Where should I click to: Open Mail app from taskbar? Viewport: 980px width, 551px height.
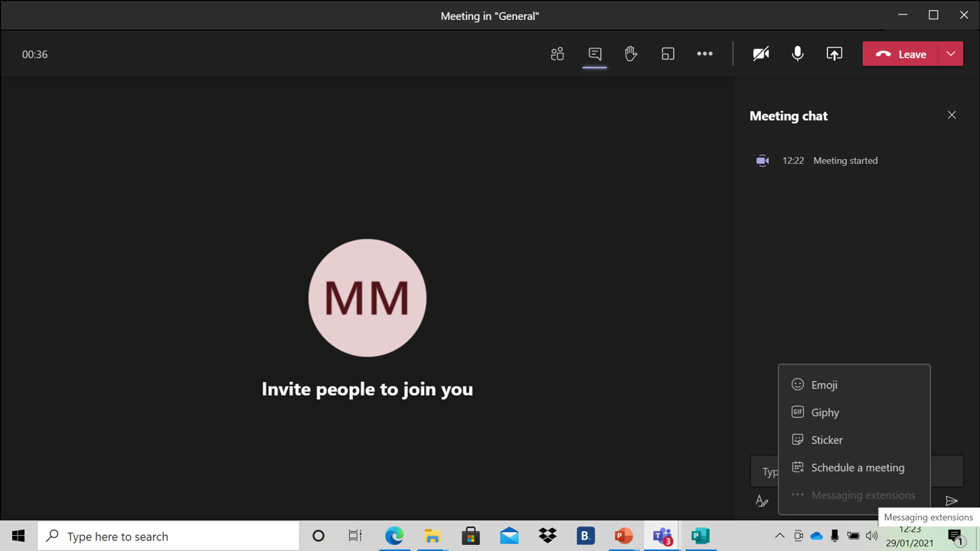click(509, 536)
